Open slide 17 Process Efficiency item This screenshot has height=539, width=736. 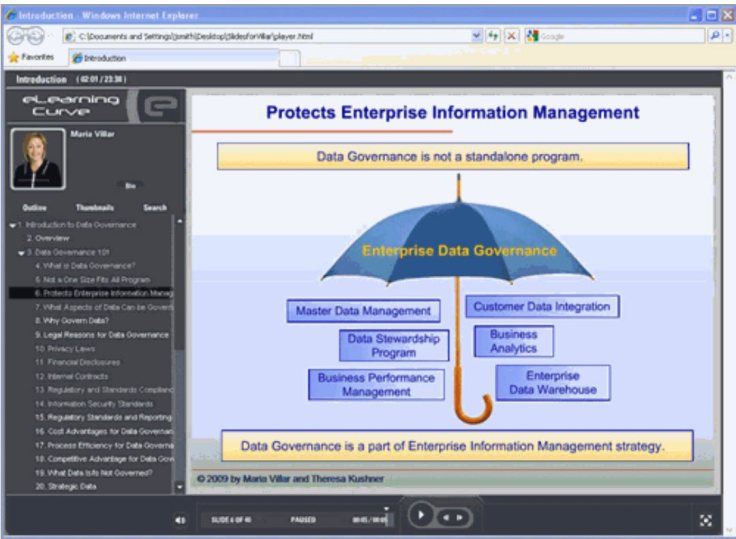tap(104, 445)
